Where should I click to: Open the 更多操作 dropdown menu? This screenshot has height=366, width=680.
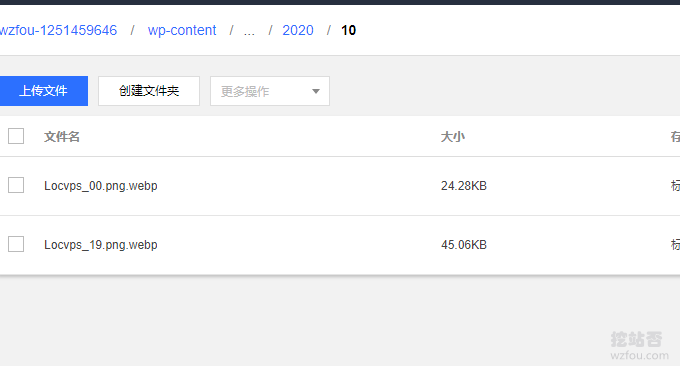click(x=270, y=91)
